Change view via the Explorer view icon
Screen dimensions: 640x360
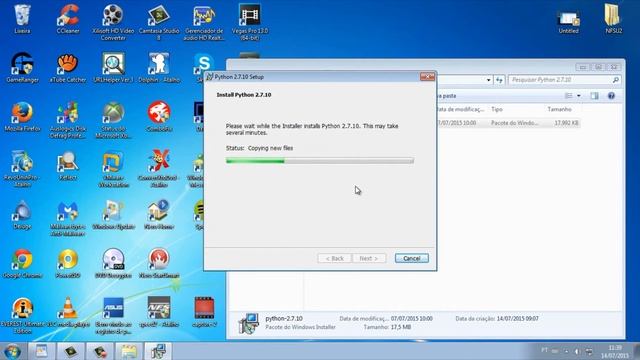click(569, 96)
